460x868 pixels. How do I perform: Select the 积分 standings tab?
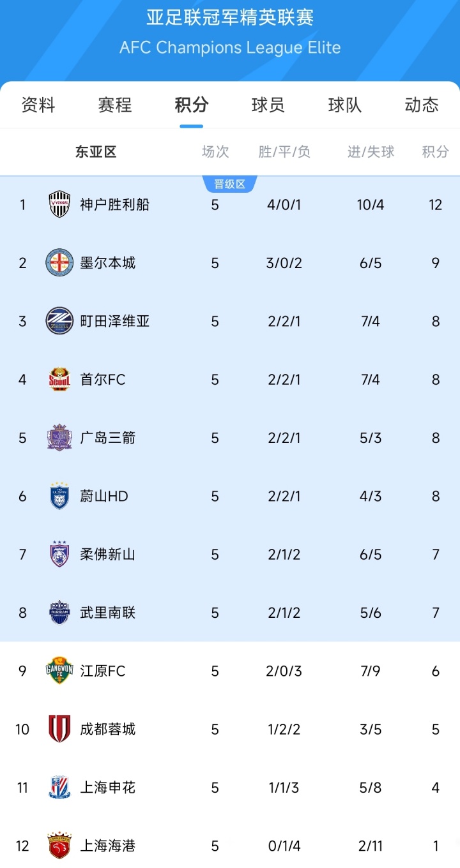(x=192, y=105)
